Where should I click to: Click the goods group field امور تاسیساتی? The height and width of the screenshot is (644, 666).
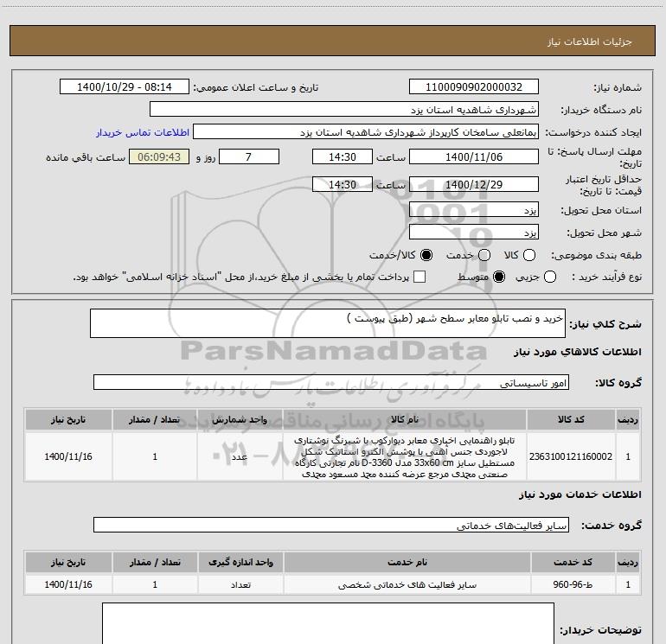coord(331,382)
